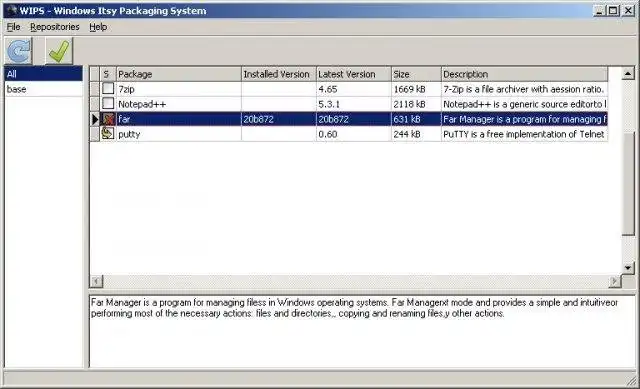The image size is (640, 389).
Task: Open the Repositories menu
Action: pyautogui.click(x=55, y=27)
